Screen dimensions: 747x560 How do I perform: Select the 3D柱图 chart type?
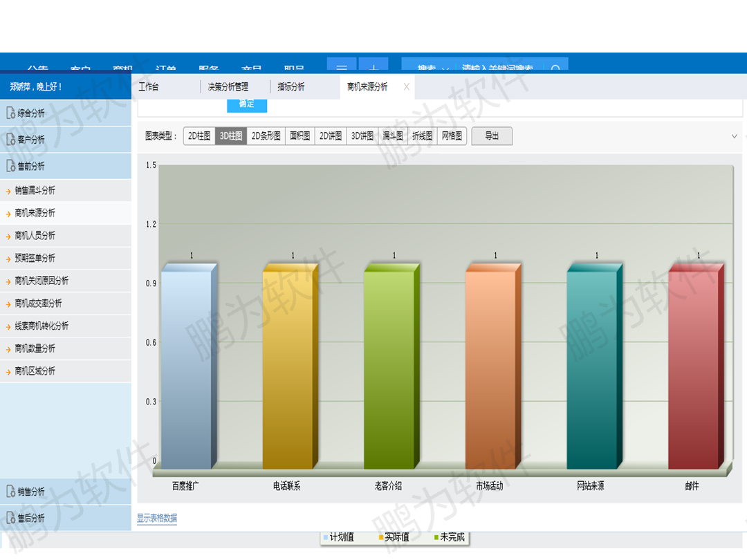(231, 136)
